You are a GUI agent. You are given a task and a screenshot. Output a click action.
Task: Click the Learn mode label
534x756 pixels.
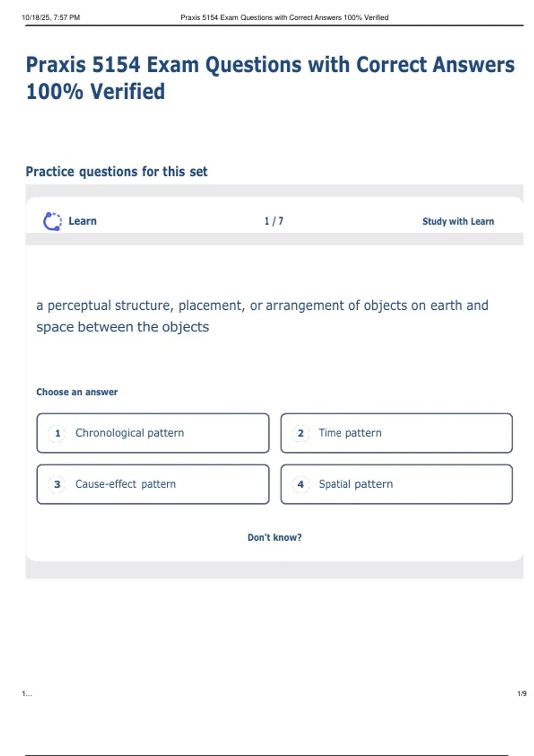pos(82,221)
